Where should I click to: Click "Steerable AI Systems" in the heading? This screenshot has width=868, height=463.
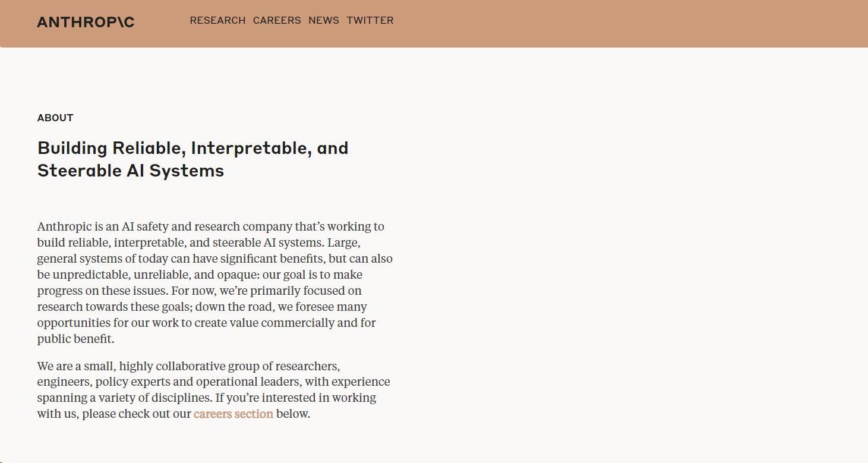(131, 171)
